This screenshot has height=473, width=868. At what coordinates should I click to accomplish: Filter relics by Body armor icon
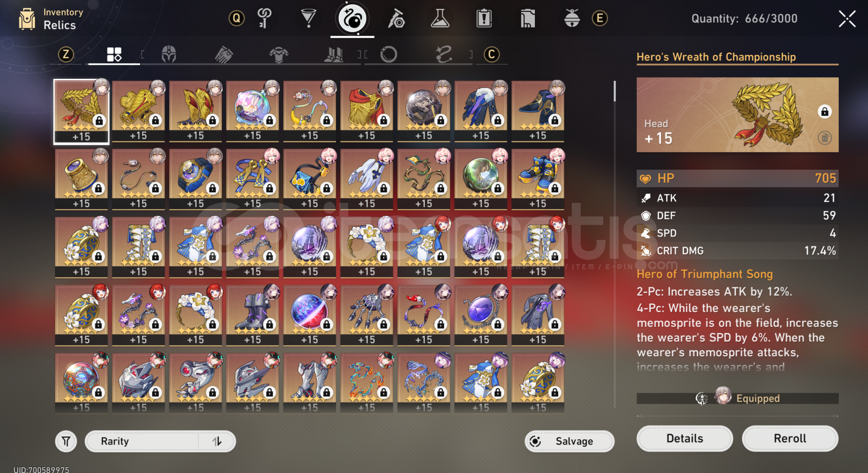279,55
